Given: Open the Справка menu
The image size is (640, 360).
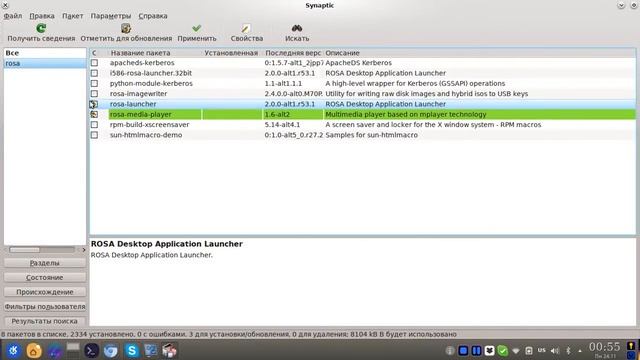Looking at the screenshot, I should point(153,16).
